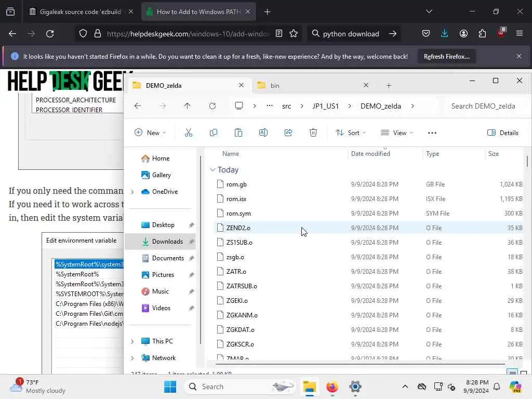
Task: Open Downloads in navigation pane
Action: [161, 242]
